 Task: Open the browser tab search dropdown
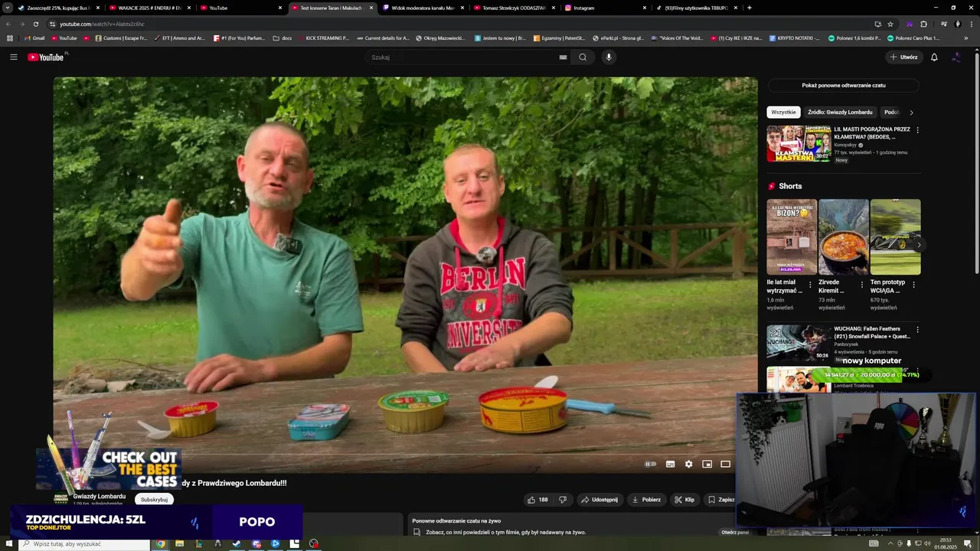pos(8,8)
